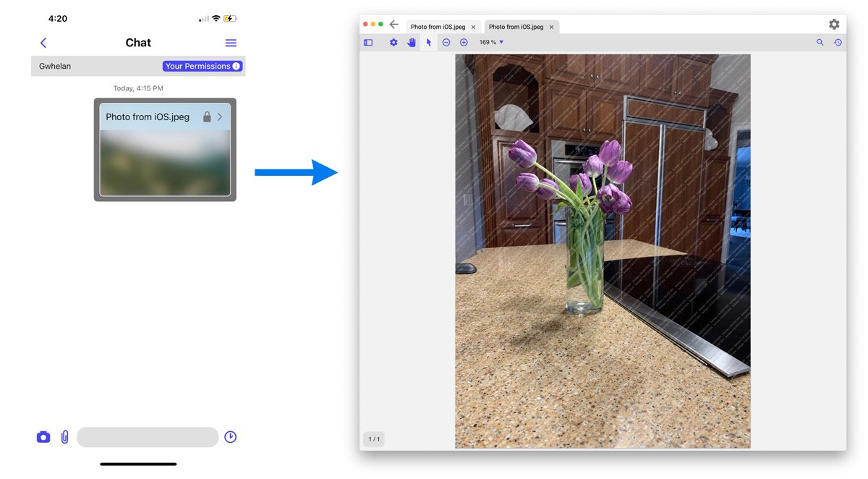Open the gray settings gear in the title bar

(834, 25)
